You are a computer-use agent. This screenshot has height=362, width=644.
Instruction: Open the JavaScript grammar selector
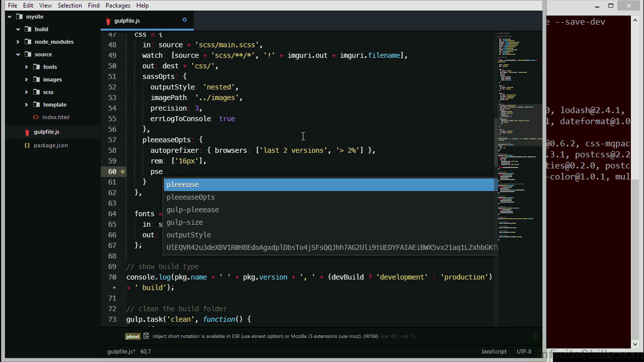click(x=494, y=351)
